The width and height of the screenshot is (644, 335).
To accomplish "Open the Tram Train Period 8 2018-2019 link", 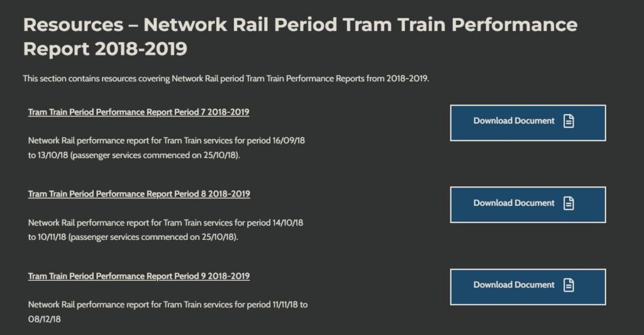I will (138, 194).
